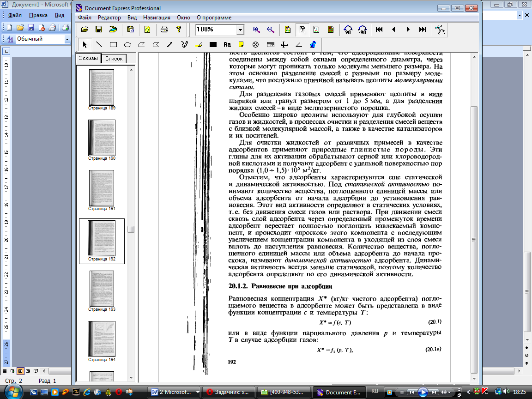Click the Zoom out magnifier icon
The height and width of the screenshot is (399, 532).
[x=271, y=30]
